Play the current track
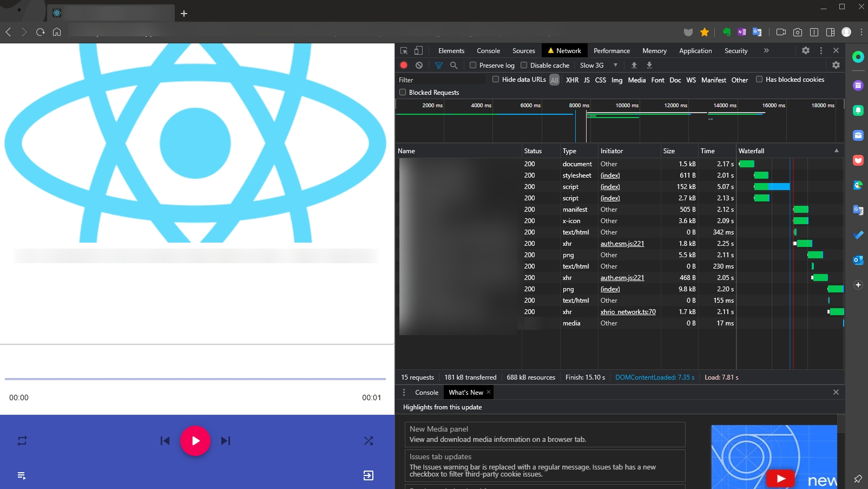This screenshot has height=489, width=868. point(195,441)
